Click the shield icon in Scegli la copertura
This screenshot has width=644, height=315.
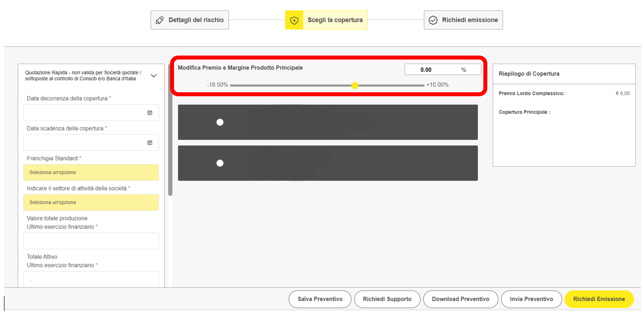(294, 20)
